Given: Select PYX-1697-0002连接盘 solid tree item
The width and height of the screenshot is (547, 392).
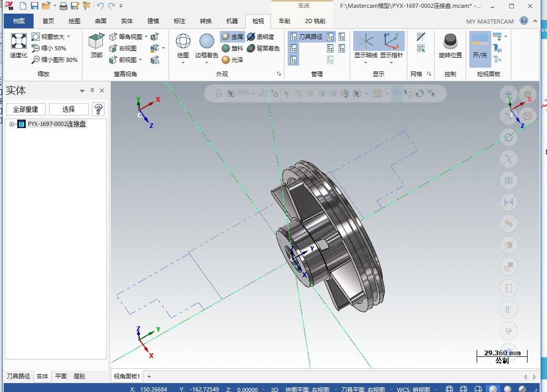Looking at the screenshot, I should pos(57,124).
